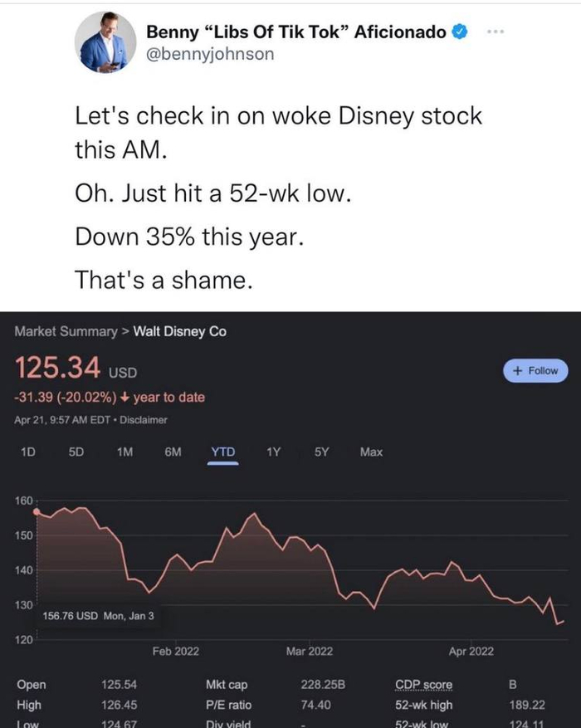Click the YTD underline indicator on the chart tabs
581x728 pixels.
223,462
